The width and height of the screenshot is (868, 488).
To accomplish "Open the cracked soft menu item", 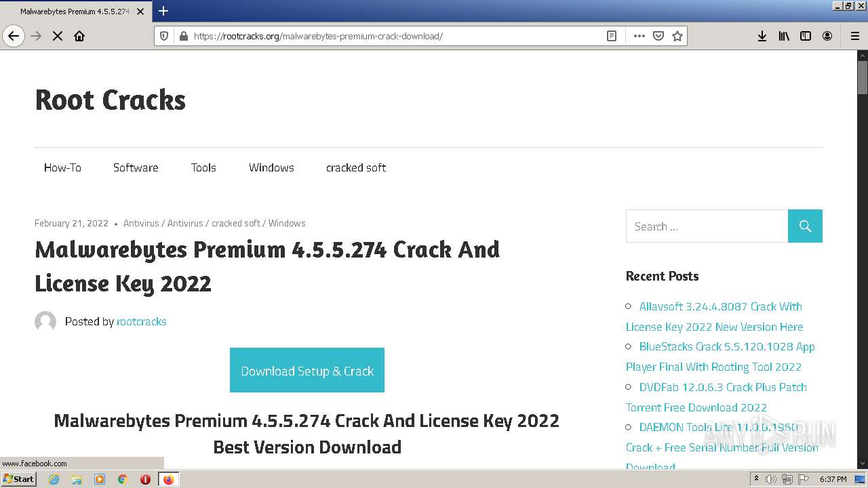I will click(356, 167).
